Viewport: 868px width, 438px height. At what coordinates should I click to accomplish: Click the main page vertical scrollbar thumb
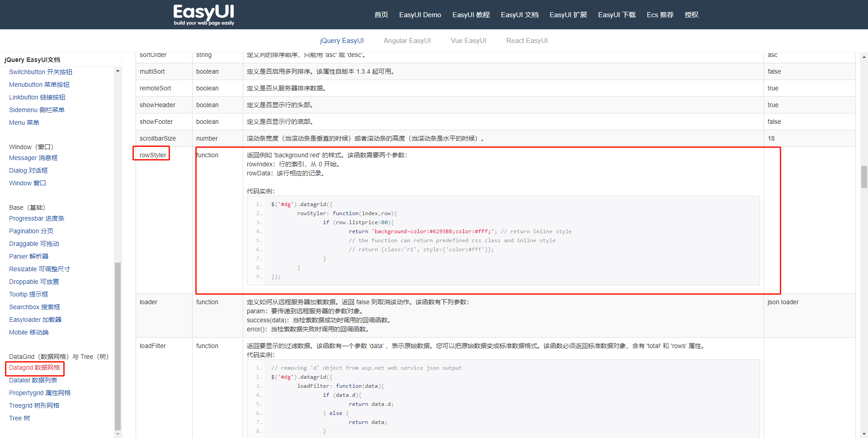(864, 177)
